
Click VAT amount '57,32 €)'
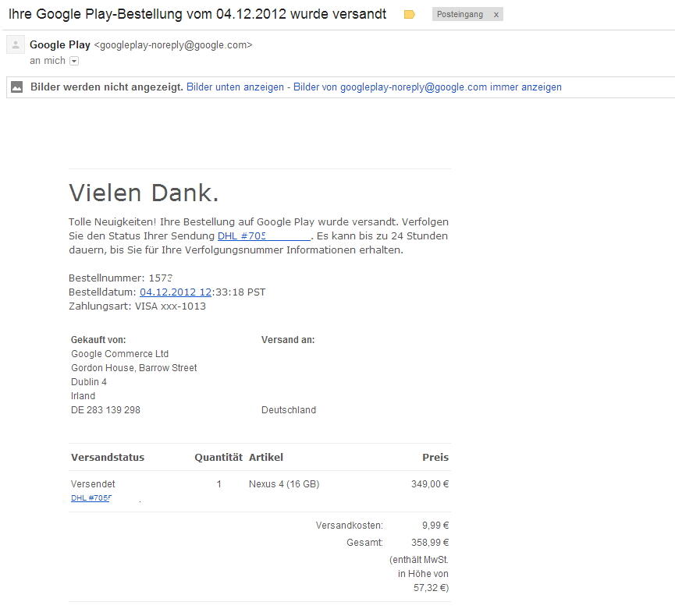pyautogui.click(x=431, y=588)
